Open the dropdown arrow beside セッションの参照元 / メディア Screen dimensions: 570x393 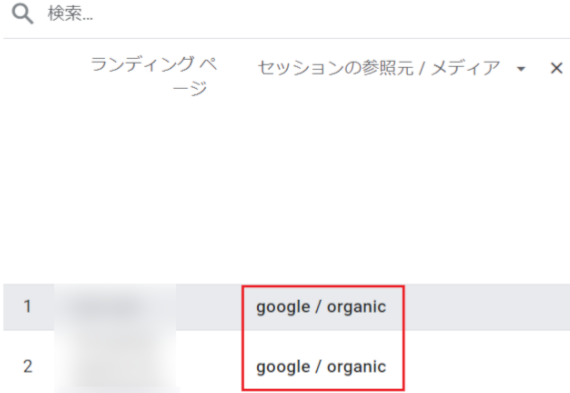[x=521, y=68]
